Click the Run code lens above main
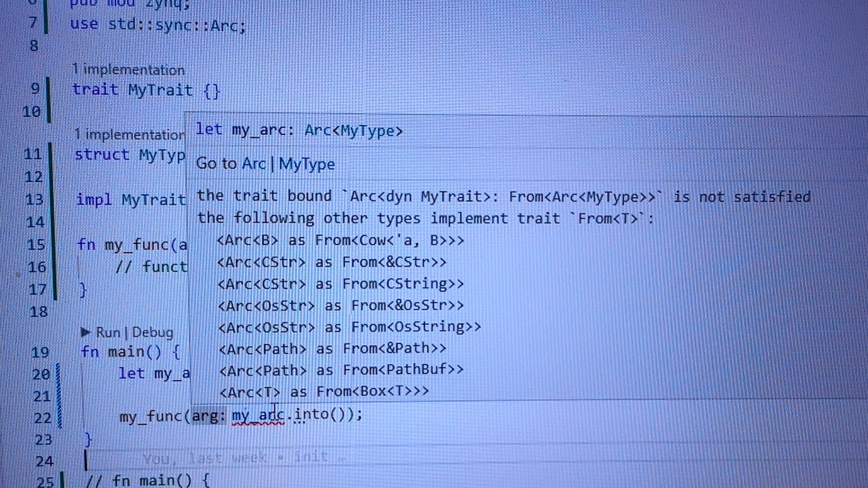Viewport: 868px width, 488px height. click(108, 333)
